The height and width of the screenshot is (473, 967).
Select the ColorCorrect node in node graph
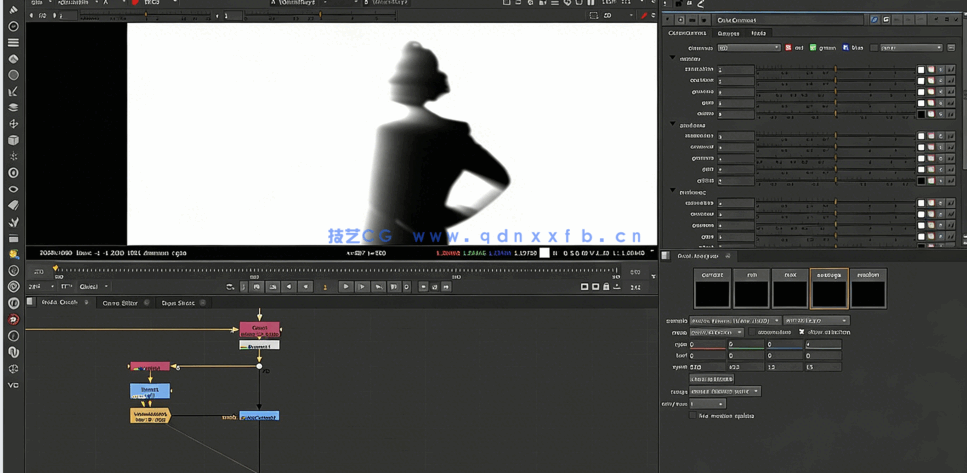coord(259,416)
